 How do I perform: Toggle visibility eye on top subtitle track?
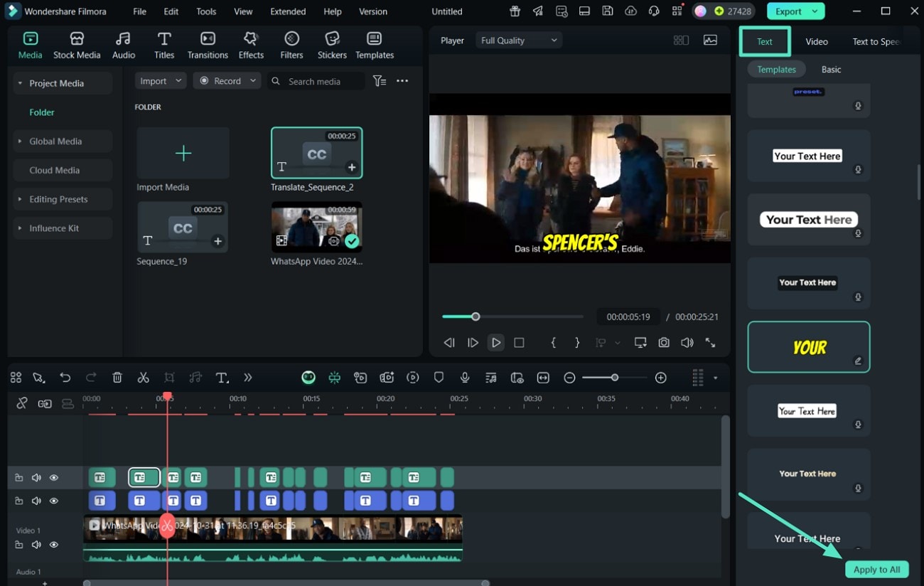(54, 478)
